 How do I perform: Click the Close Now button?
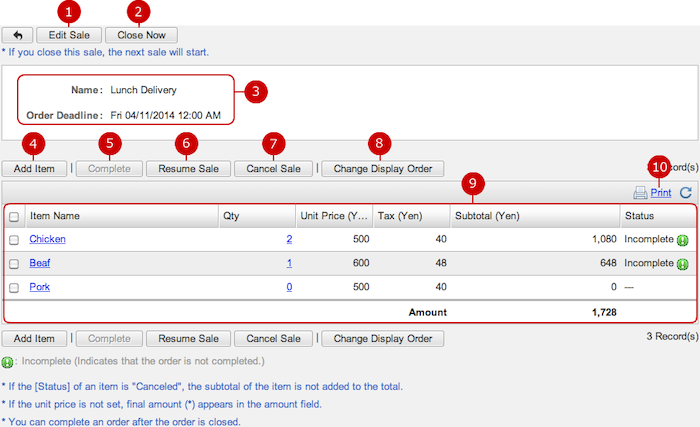click(x=142, y=35)
